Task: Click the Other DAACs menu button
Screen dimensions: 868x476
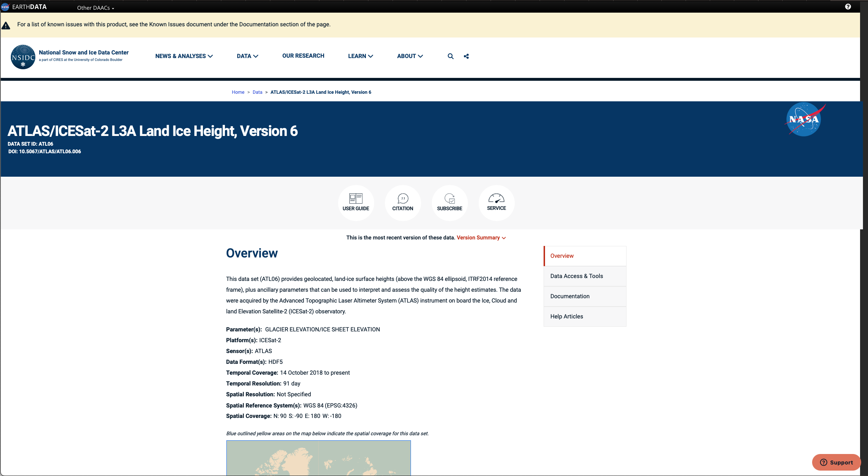Action: click(96, 7)
